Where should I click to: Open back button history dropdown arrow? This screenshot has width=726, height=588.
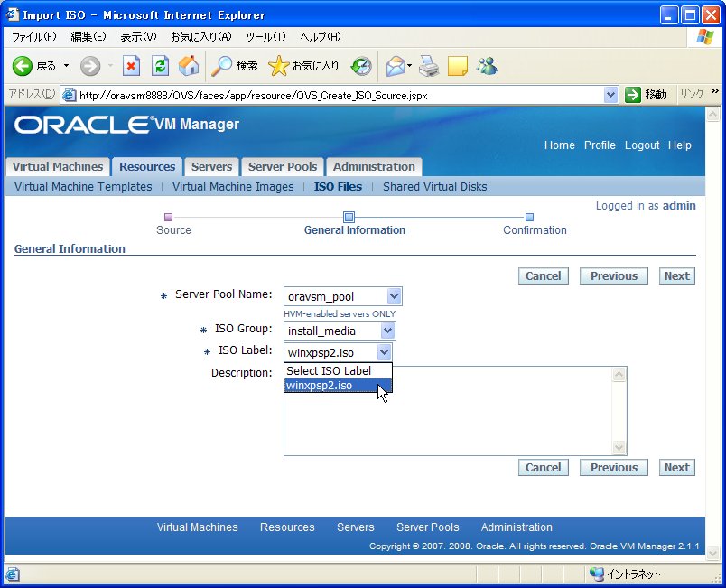click(x=66, y=66)
